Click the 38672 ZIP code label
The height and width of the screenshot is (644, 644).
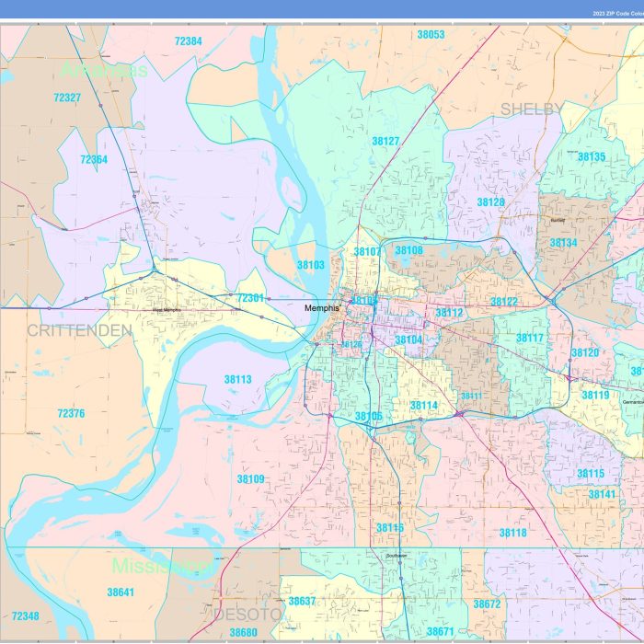(487, 604)
